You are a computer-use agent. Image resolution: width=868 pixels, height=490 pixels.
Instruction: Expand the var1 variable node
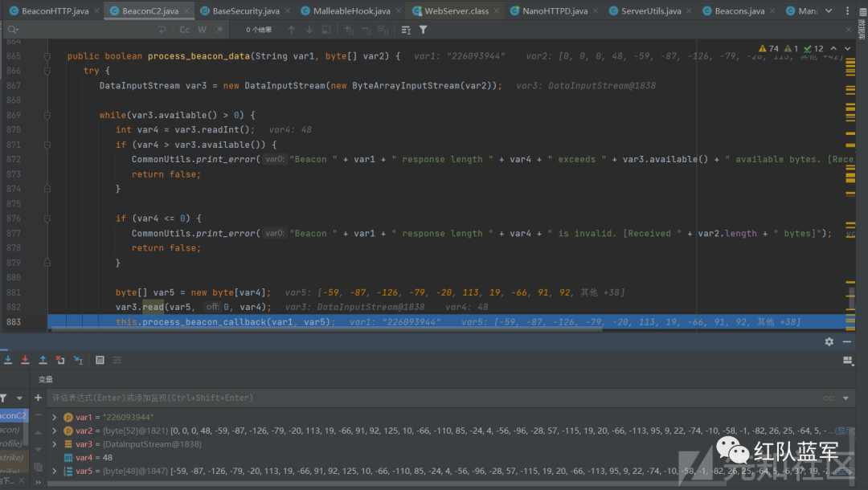[x=55, y=417]
